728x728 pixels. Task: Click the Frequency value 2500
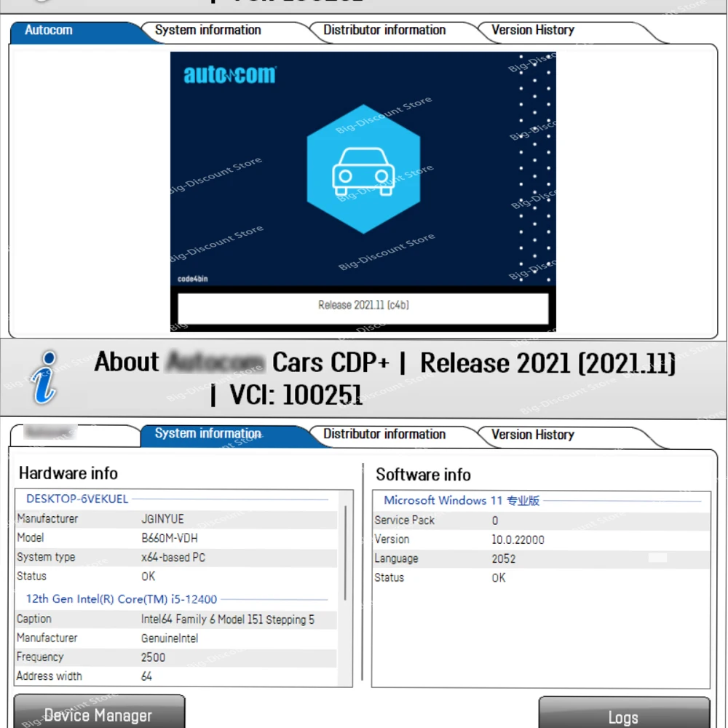153,657
